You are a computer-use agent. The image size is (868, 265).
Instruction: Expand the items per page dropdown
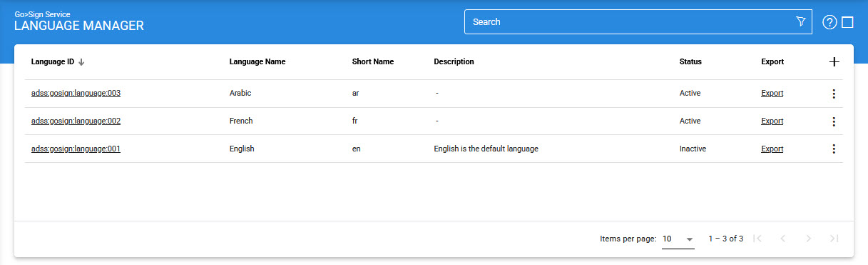[678, 239]
